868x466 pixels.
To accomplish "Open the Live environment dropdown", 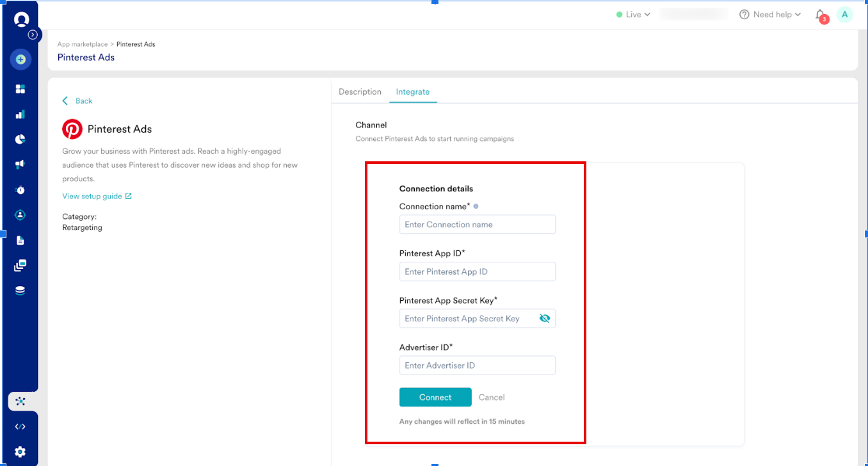I will coord(633,15).
